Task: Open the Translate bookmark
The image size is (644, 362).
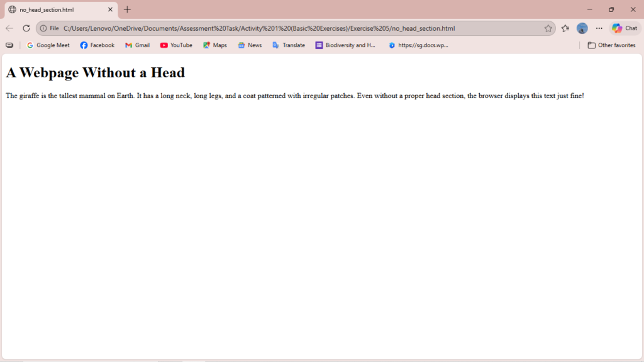Action: [x=289, y=45]
